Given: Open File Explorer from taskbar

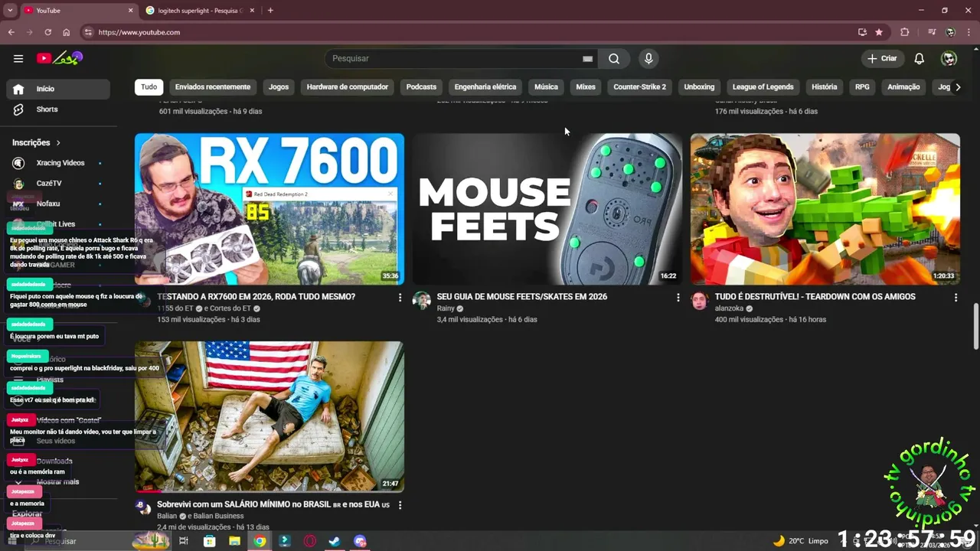Looking at the screenshot, I should [234, 541].
